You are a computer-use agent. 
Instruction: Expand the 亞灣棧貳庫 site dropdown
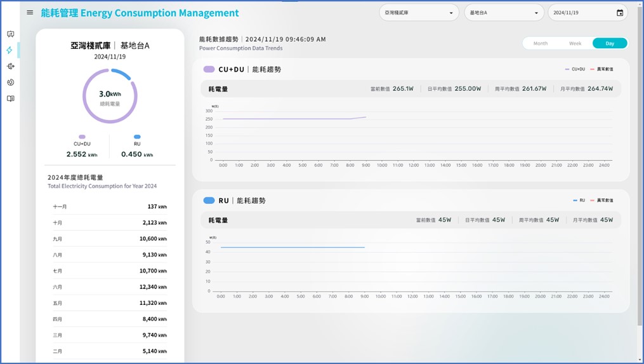[419, 13]
